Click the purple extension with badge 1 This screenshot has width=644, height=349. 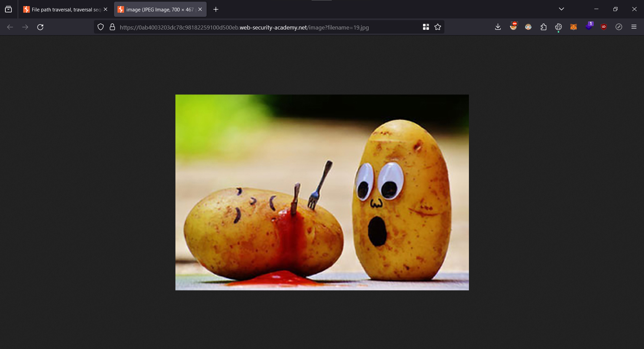coord(589,26)
